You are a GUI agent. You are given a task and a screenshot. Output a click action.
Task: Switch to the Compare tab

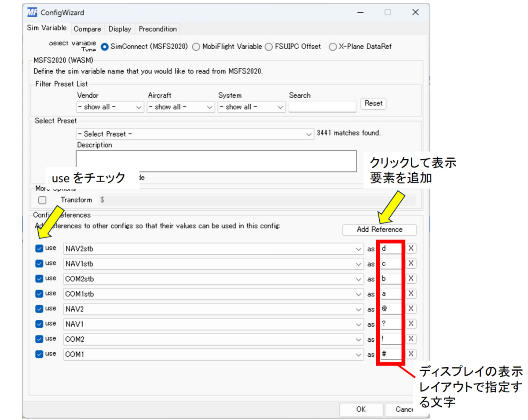[87, 28]
